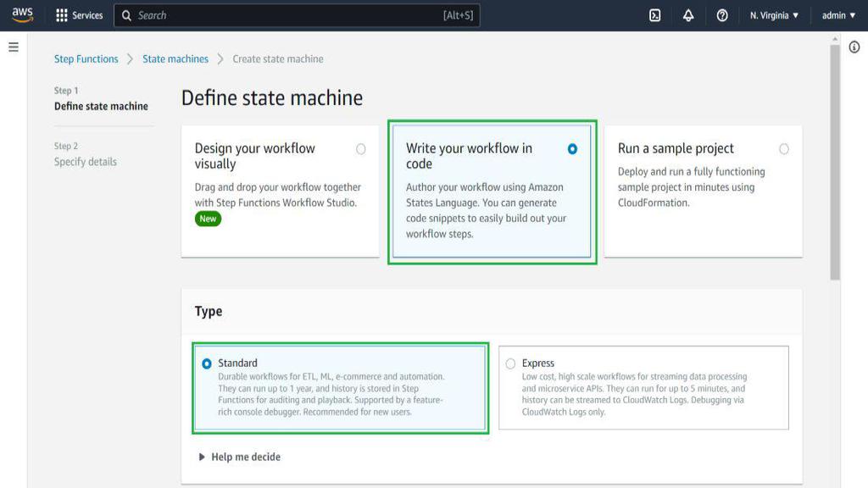Click the AWS logo home icon

22,15
